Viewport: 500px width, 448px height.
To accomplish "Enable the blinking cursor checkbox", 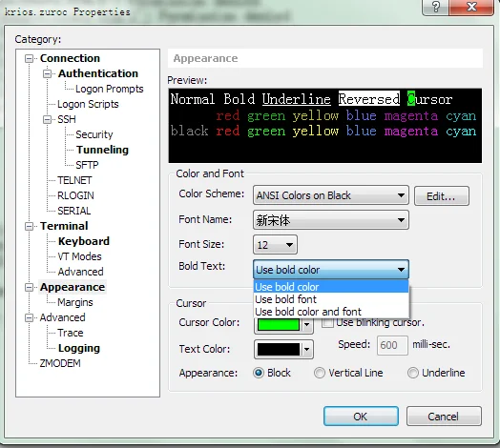I will (327, 322).
